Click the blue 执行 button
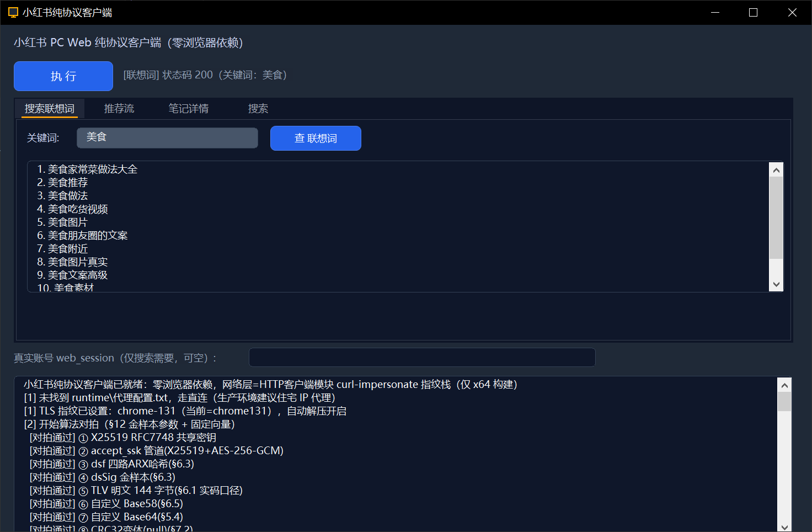Screen dimensions: 812x532 click(63, 76)
